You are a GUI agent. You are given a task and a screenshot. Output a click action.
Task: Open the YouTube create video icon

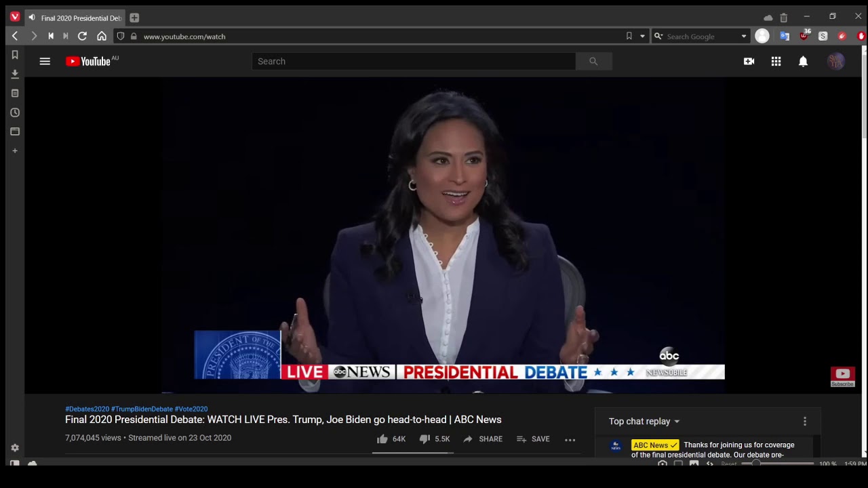tap(749, 61)
